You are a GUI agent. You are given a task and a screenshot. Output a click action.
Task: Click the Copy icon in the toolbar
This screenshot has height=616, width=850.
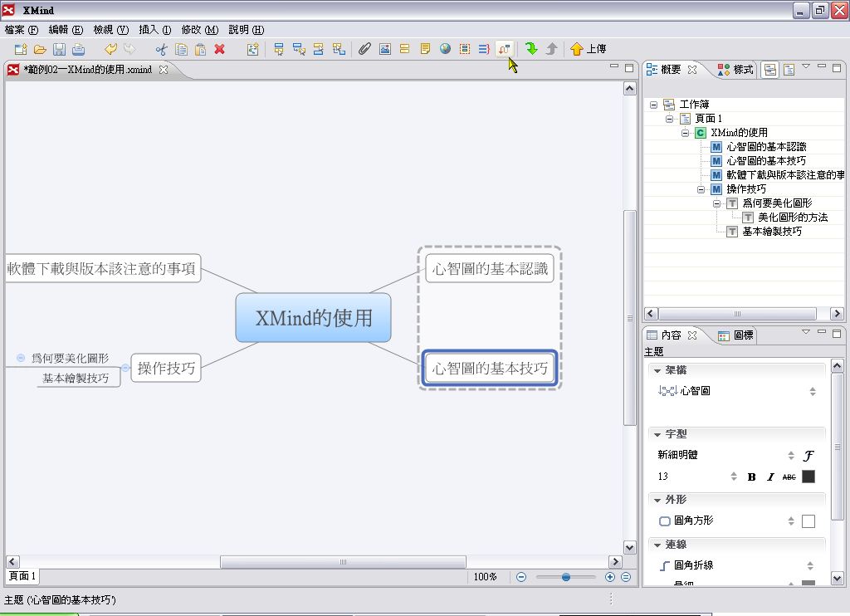point(181,49)
